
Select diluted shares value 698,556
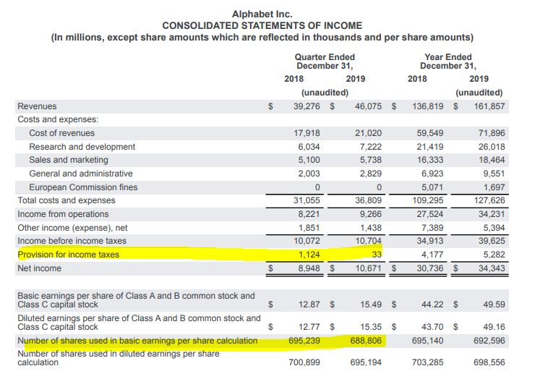coord(489,362)
